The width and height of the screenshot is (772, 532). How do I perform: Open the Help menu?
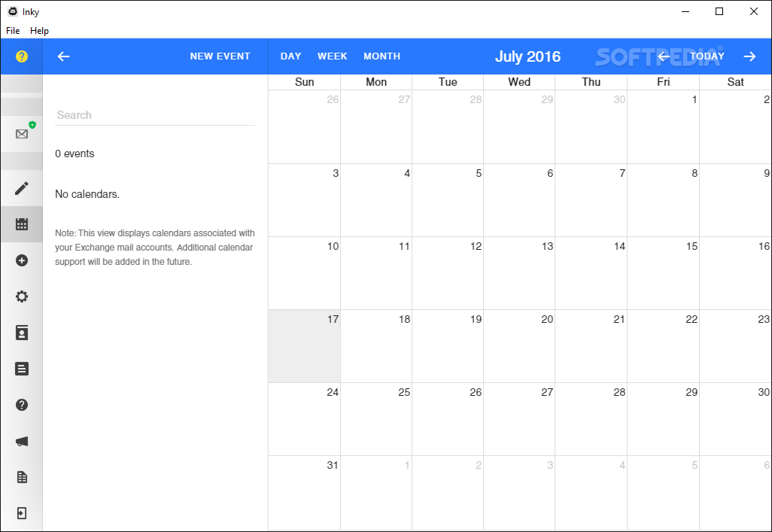click(39, 31)
